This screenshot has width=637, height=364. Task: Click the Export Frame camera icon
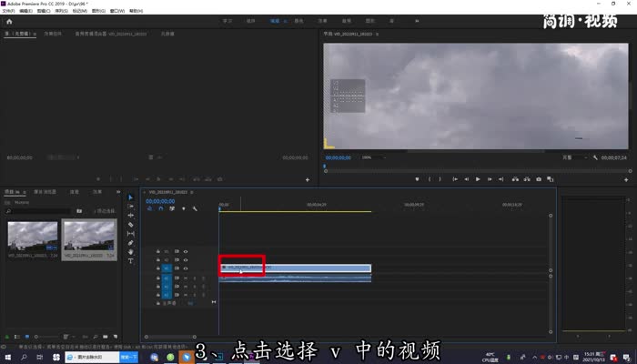538,179
